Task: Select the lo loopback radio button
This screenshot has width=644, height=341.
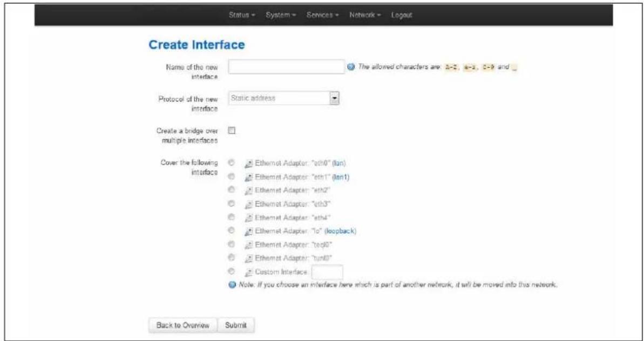Action: pos(232,230)
